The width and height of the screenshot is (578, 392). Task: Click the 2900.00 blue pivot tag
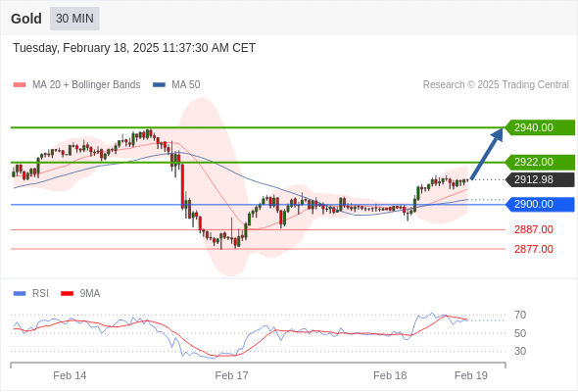[540, 204]
